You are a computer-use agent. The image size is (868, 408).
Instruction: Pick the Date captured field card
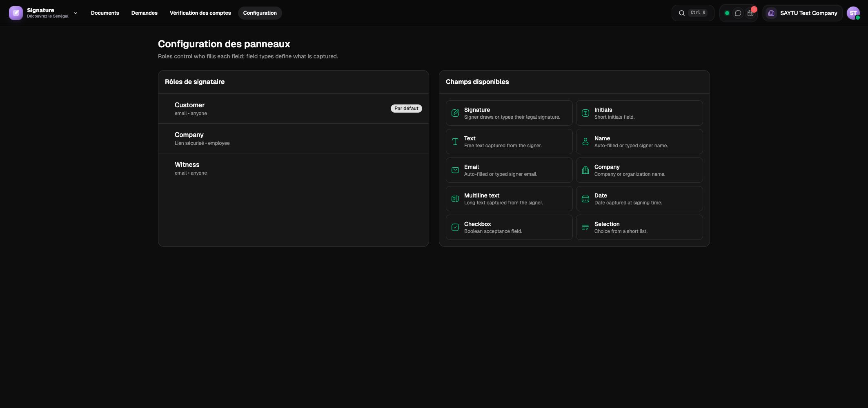639,199
